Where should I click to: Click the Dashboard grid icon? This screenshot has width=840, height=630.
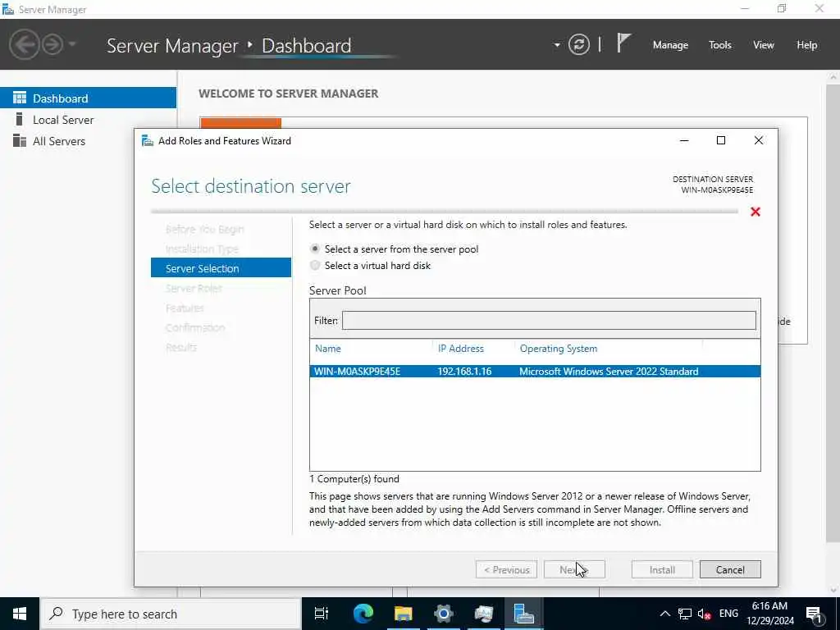coord(20,98)
